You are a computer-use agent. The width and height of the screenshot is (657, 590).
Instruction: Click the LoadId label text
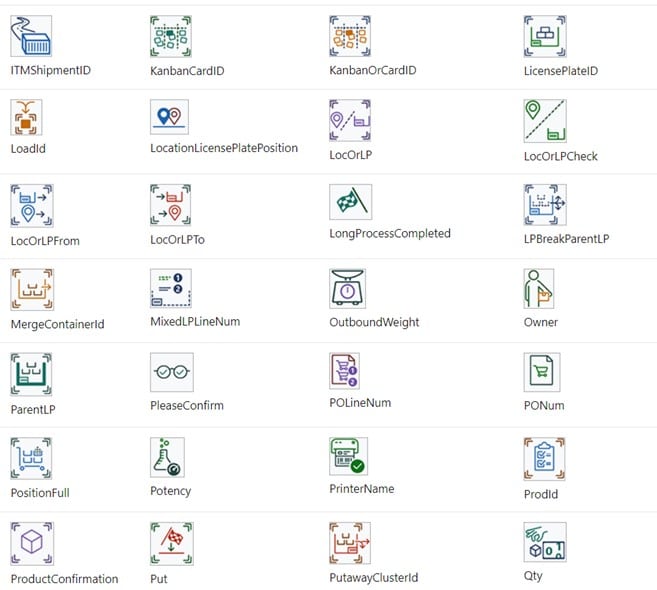[x=28, y=148]
